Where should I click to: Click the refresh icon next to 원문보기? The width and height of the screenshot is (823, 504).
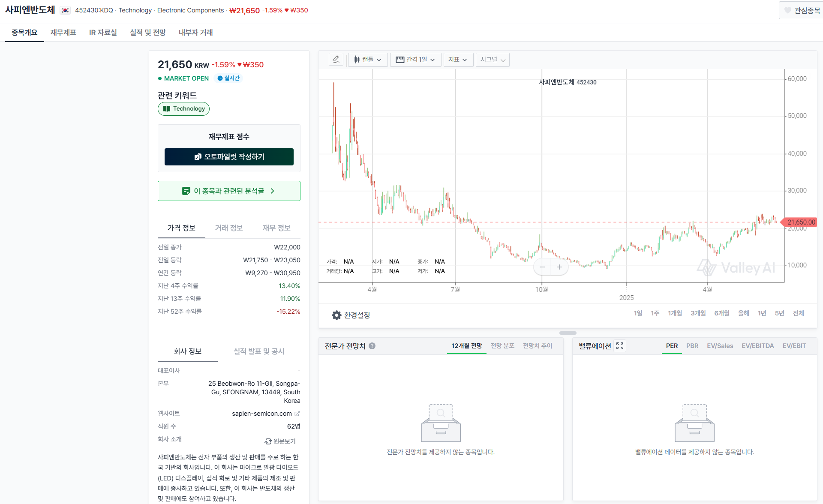point(268,441)
